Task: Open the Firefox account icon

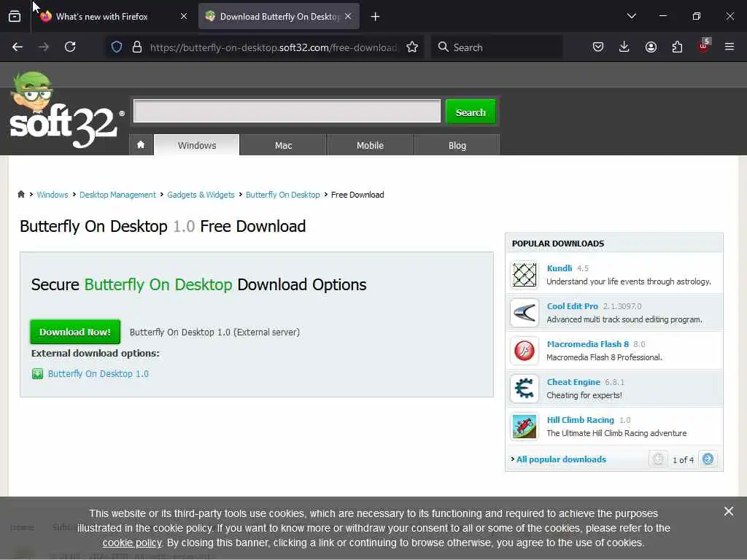Action: [x=651, y=47]
